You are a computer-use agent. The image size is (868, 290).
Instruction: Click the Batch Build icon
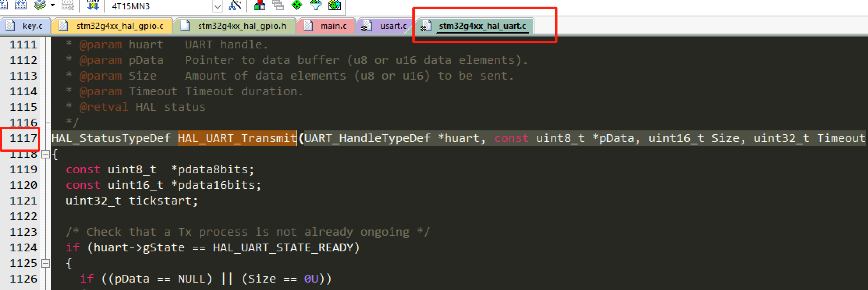(41, 5)
